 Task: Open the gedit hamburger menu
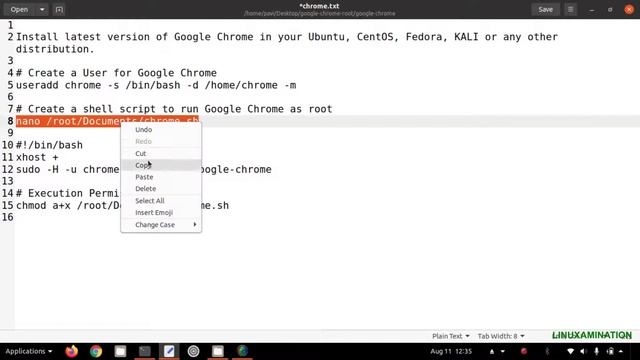571,9
